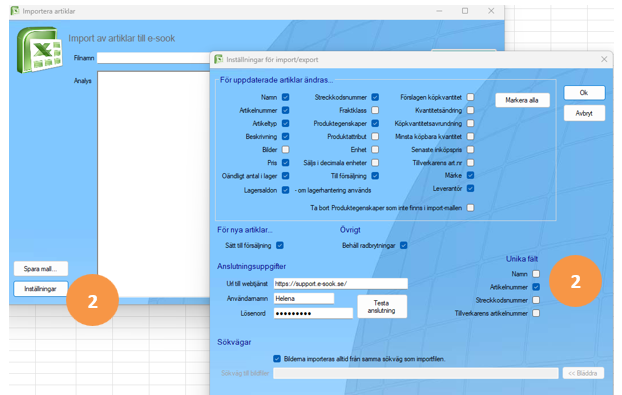Click the app icon in Inställningar title bar
The width and height of the screenshot is (622, 395).
tap(218, 59)
